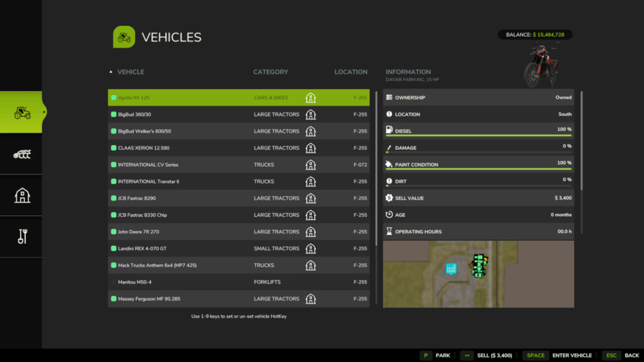
Task: Toggle the checkbox next to BigBud 360/30
Action: (114, 114)
